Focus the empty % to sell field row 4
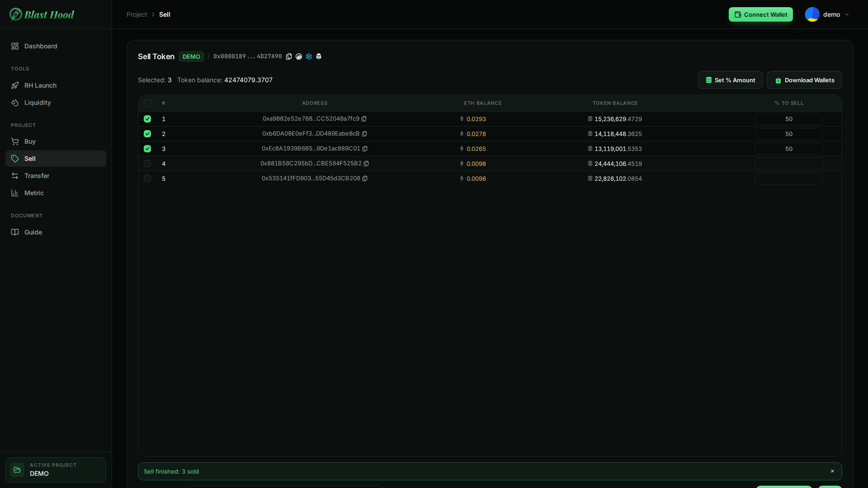 pyautogui.click(x=788, y=164)
